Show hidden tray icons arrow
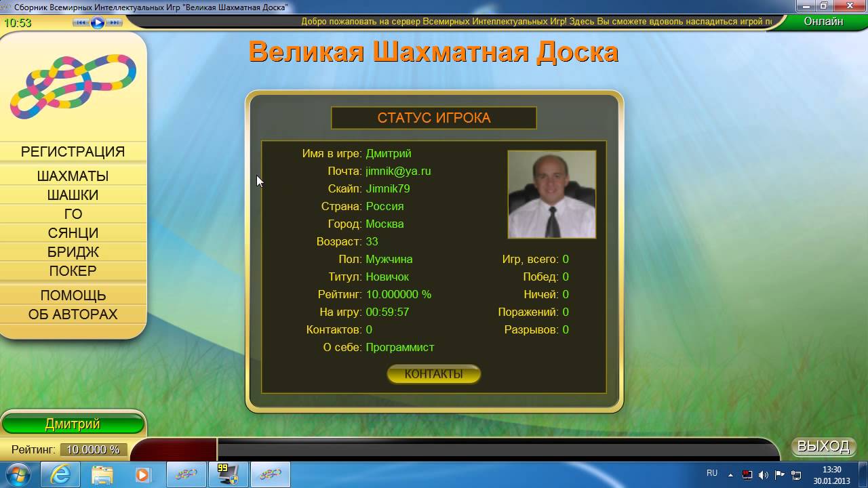The height and width of the screenshot is (488, 868). (731, 474)
